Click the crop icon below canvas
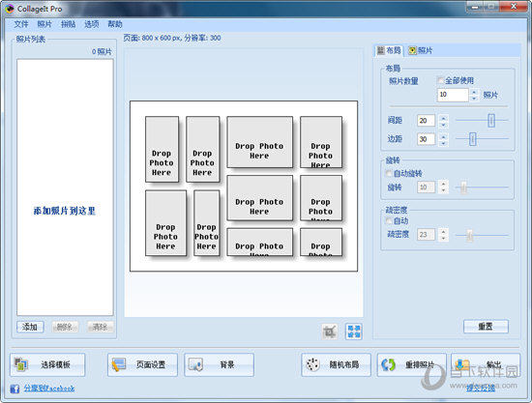The height and width of the screenshot is (403, 532). tap(330, 331)
